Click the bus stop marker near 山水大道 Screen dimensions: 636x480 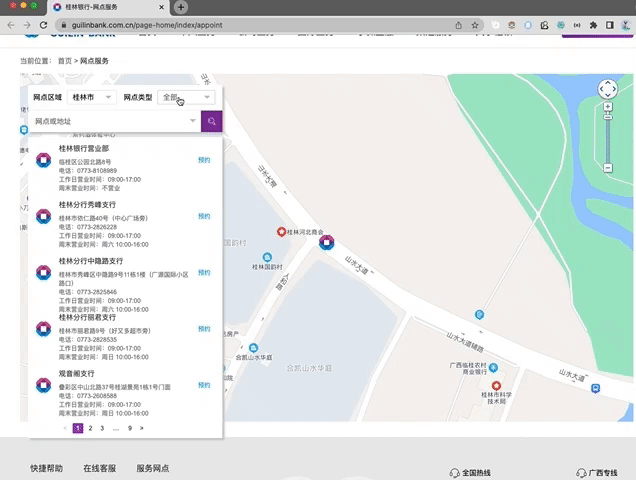(x=595, y=388)
